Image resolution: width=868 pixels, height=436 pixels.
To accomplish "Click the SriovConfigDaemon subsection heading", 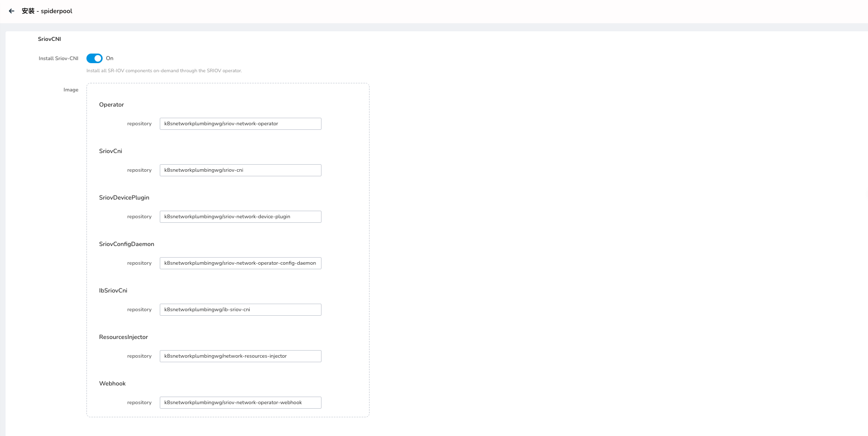I will [126, 244].
